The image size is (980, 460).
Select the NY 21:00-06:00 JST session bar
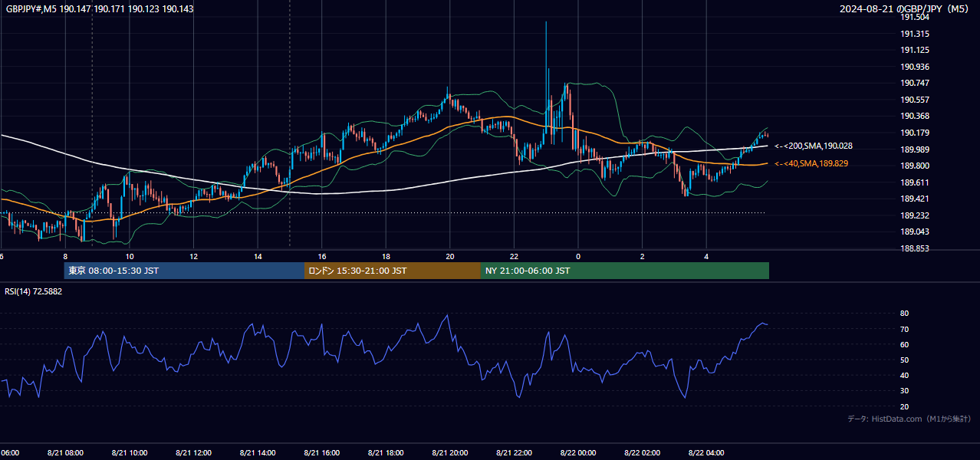(625, 271)
